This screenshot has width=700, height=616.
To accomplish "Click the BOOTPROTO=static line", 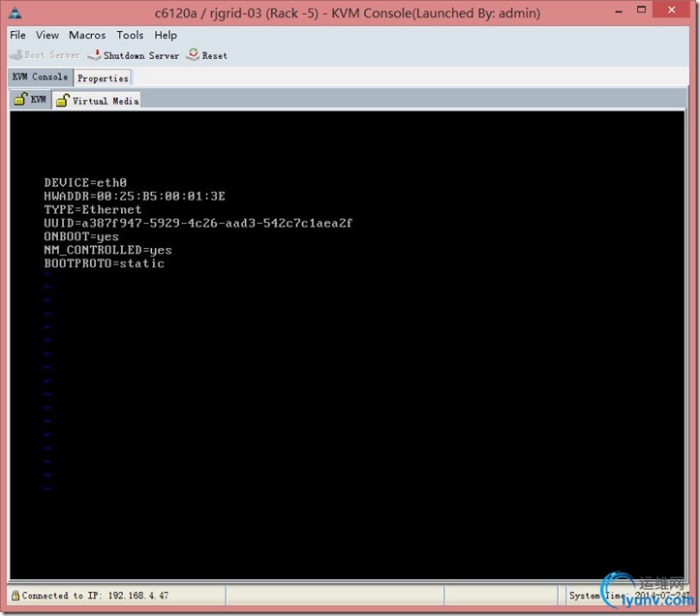I will 104,263.
